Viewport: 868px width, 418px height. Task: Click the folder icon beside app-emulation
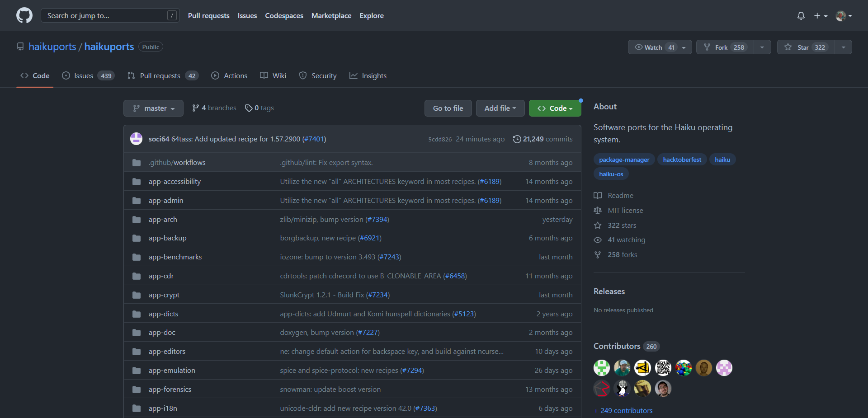137,371
